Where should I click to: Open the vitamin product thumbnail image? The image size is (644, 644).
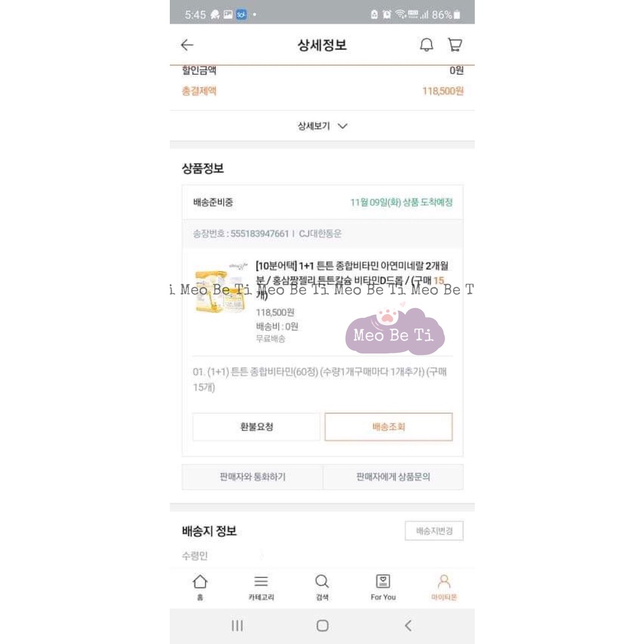point(221,289)
